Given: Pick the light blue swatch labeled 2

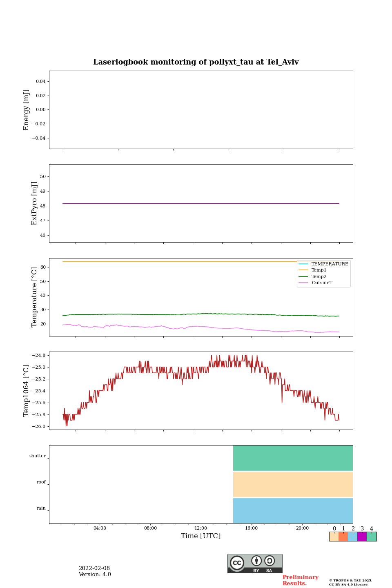Looking at the screenshot, I should coord(352,537).
